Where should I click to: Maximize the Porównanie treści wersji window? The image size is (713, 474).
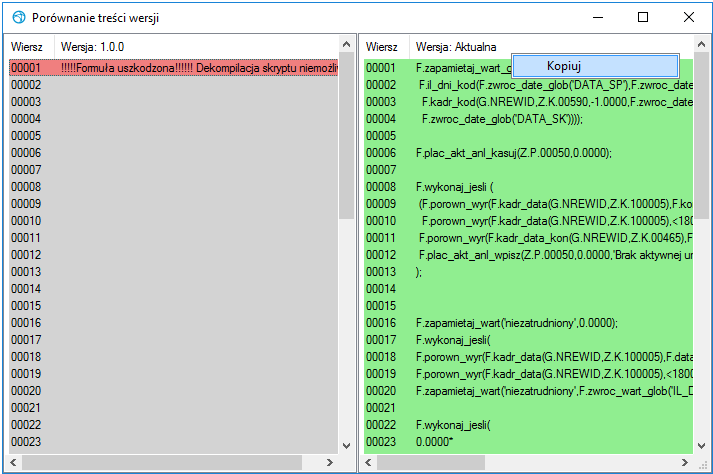point(643,17)
